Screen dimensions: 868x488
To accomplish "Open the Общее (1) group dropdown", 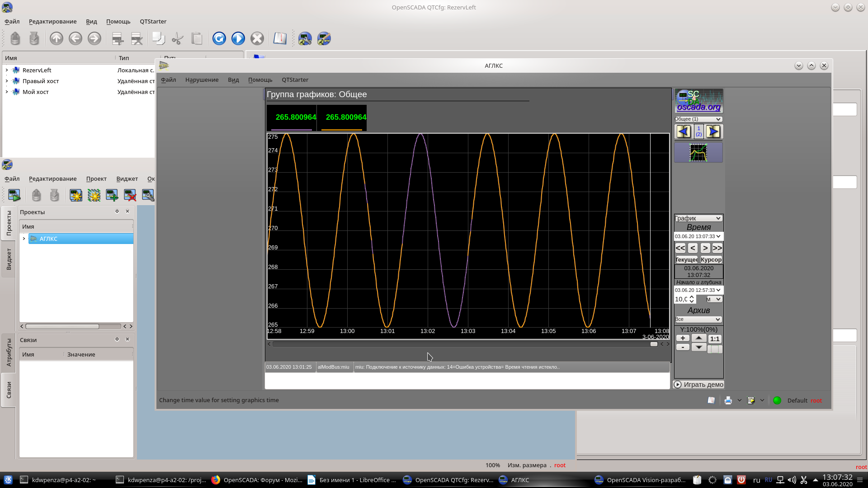I will [x=698, y=119].
